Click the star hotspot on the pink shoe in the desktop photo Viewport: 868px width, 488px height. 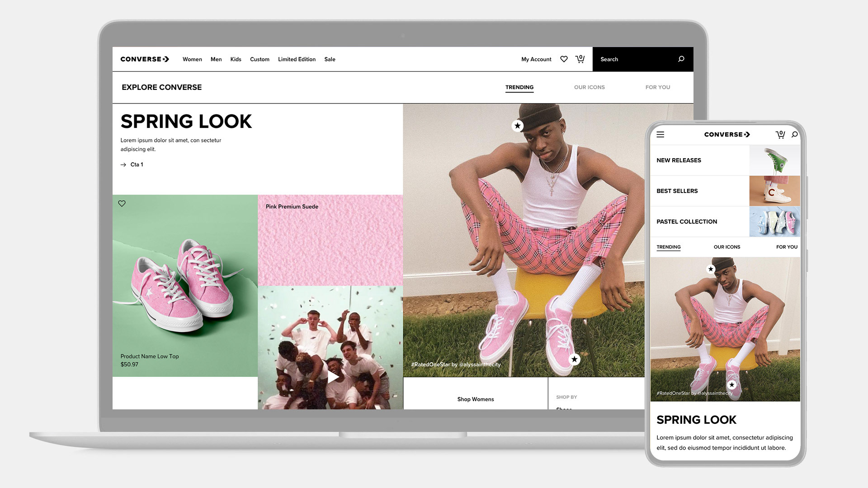tap(574, 359)
